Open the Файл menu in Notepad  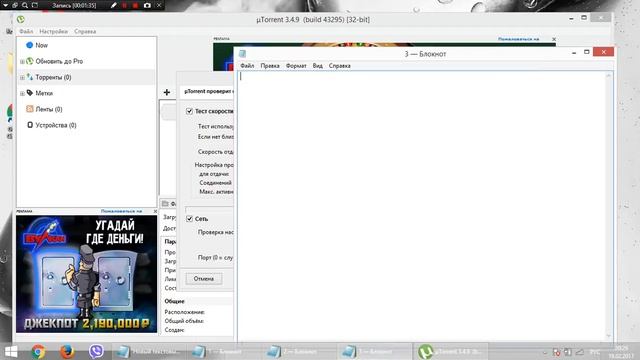247,66
